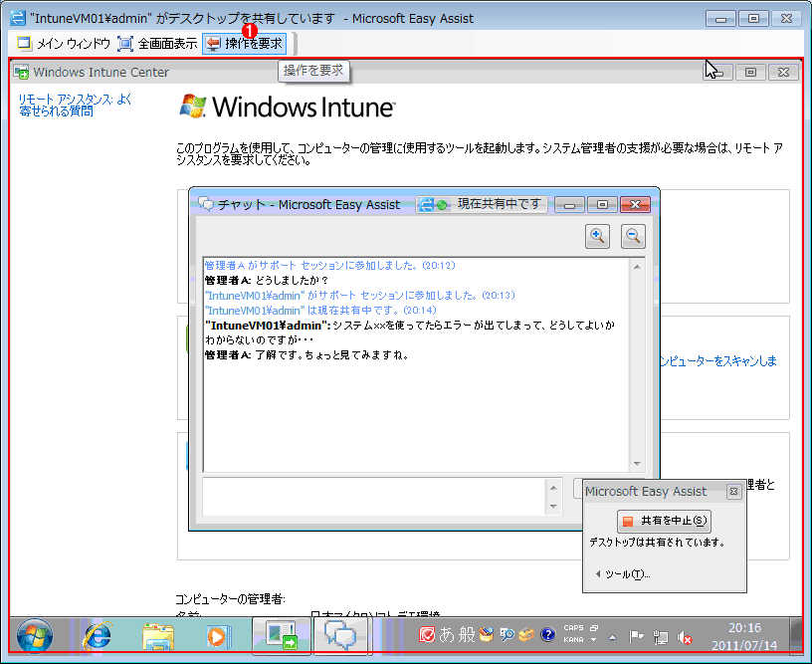The image size is (812, 664).
Task: Click the IME help question mark icon
Action: (547, 634)
